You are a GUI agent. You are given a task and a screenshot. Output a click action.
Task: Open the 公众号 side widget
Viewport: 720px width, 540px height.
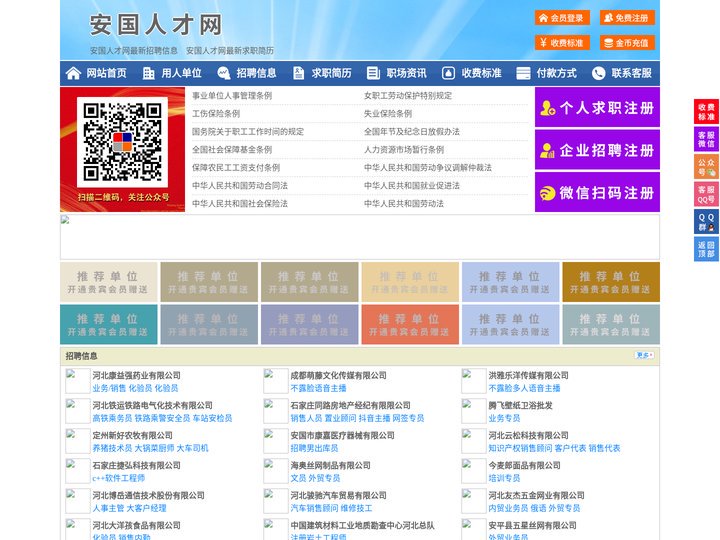[706, 167]
